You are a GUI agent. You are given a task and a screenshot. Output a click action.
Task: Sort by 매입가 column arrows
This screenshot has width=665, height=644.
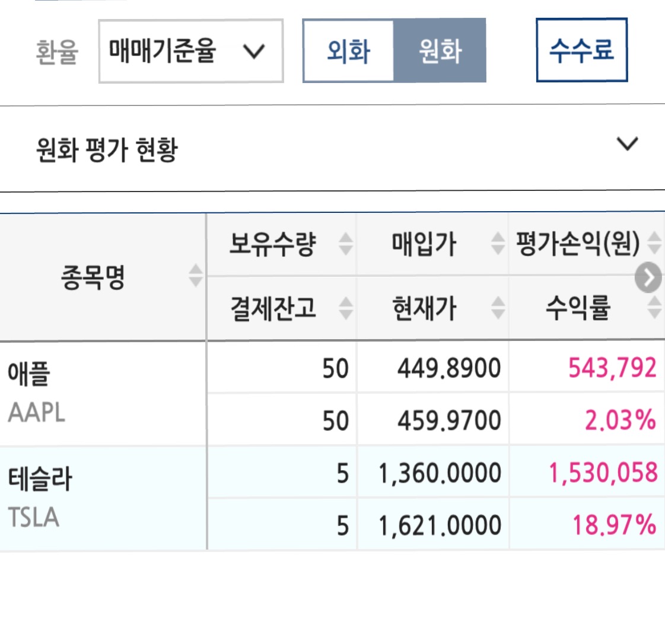pyautogui.click(x=498, y=244)
